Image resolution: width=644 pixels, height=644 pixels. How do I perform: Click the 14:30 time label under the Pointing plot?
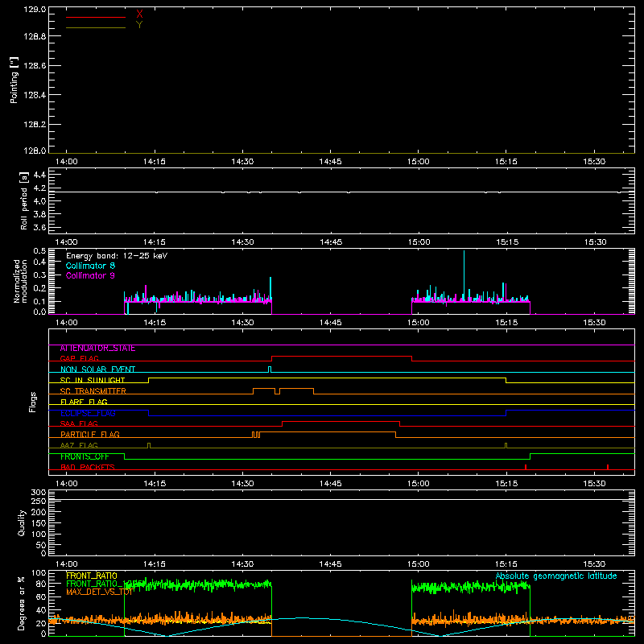pyautogui.click(x=242, y=162)
